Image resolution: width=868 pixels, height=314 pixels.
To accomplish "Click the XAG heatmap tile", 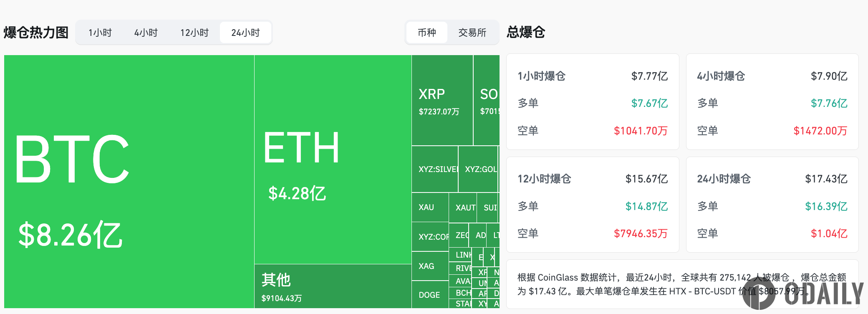I will coord(430,266).
